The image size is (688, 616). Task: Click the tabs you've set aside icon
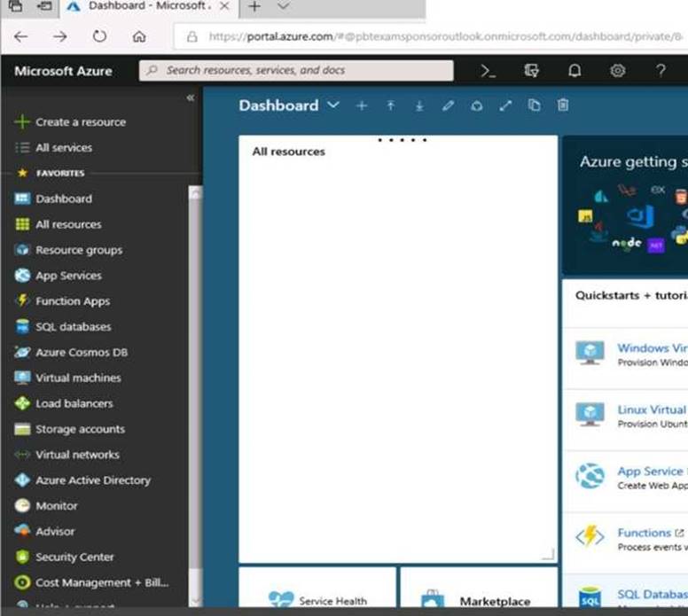pyautogui.click(x=15, y=5)
